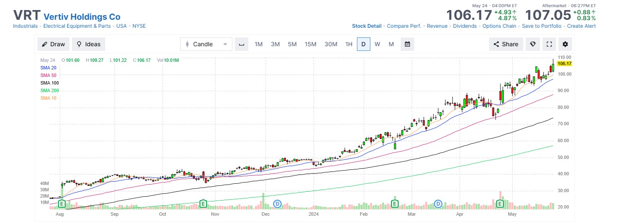Open chart settings gear

pyautogui.click(x=565, y=44)
